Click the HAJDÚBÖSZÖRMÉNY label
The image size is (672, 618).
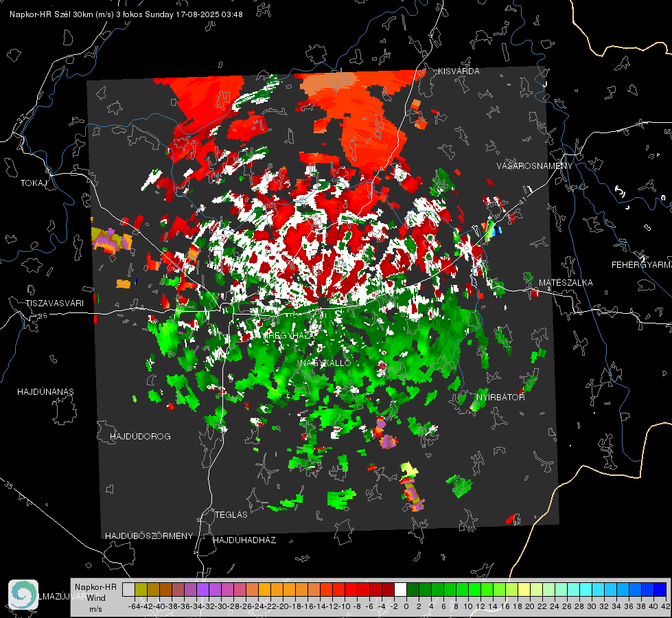(149, 536)
